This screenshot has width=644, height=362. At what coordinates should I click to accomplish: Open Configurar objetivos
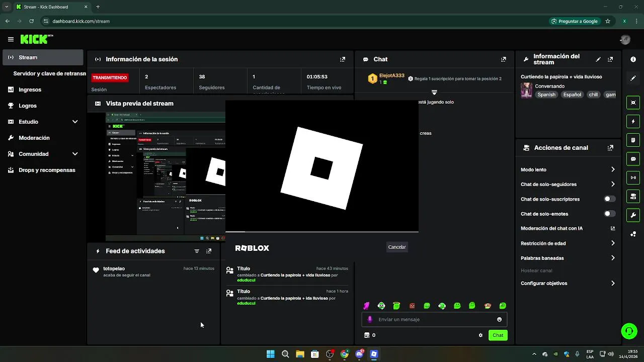pos(568,284)
